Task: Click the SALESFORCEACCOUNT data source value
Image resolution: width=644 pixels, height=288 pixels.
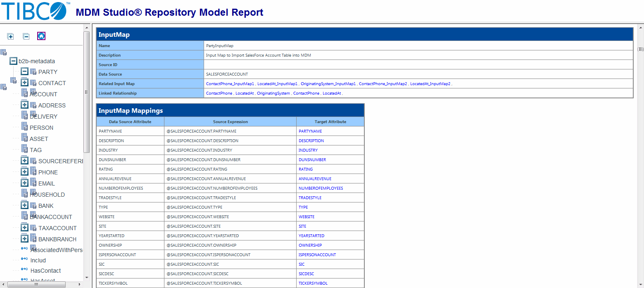Action: coord(227,74)
